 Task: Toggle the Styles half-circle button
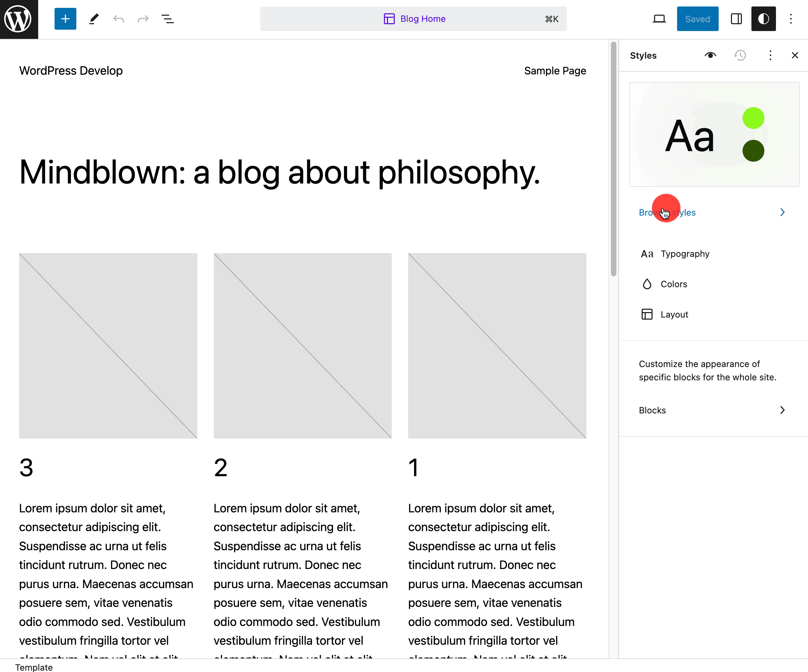click(763, 19)
